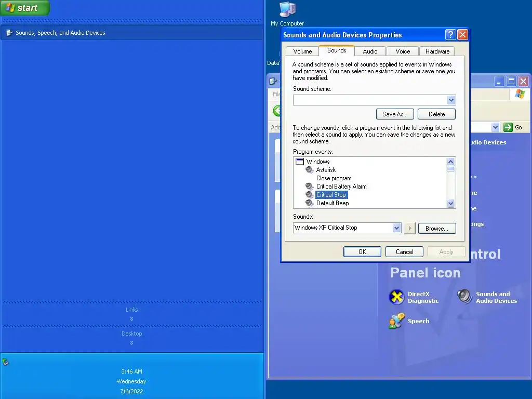This screenshot has height=399, width=532.
Task: Expand the Desktop toolbar chevron
Action: [131, 343]
